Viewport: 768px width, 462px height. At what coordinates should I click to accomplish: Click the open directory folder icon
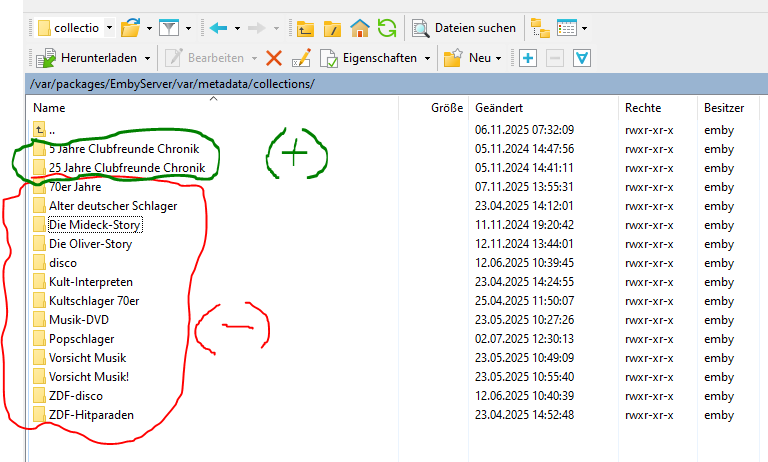pos(131,28)
